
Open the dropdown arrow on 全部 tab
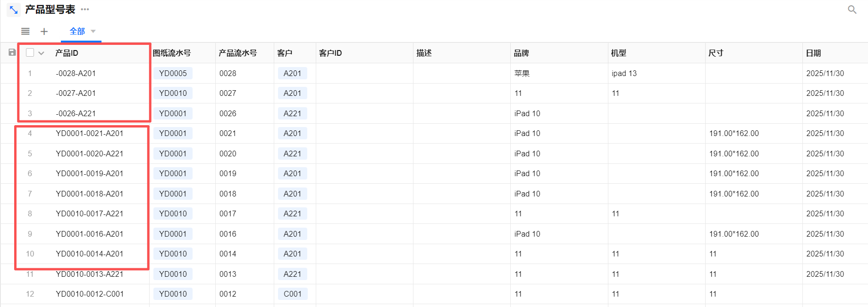(x=93, y=31)
